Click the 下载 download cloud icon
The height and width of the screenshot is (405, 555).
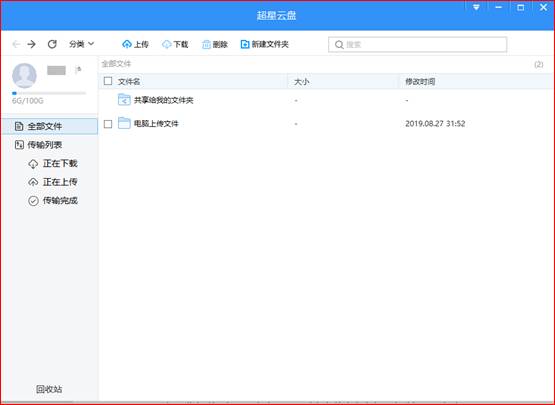(166, 44)
